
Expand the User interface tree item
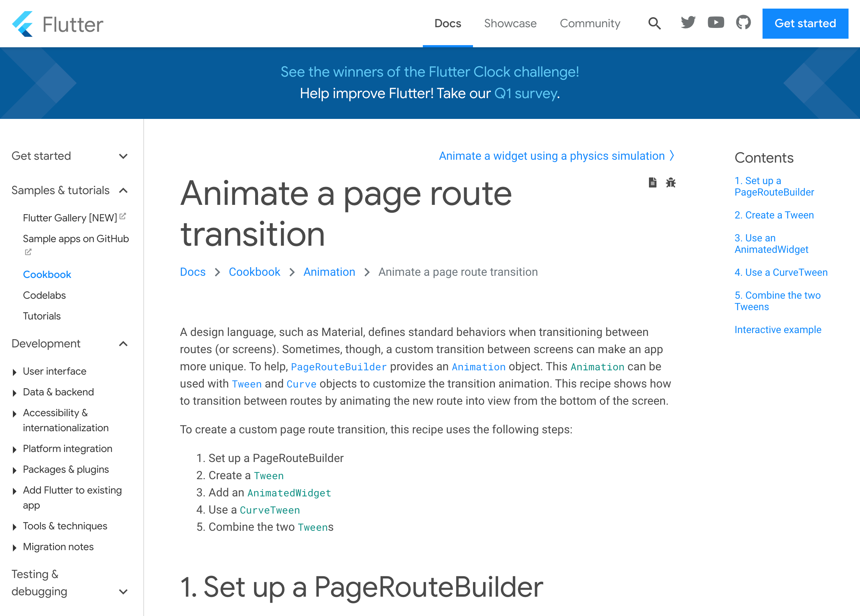[14, 372]
